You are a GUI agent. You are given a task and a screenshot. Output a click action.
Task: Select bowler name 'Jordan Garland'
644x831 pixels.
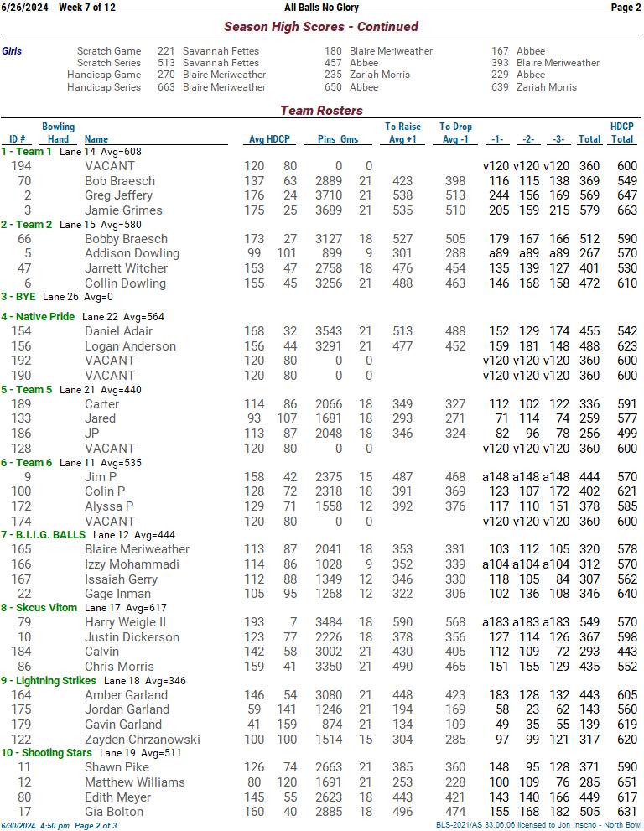[127, 709]
